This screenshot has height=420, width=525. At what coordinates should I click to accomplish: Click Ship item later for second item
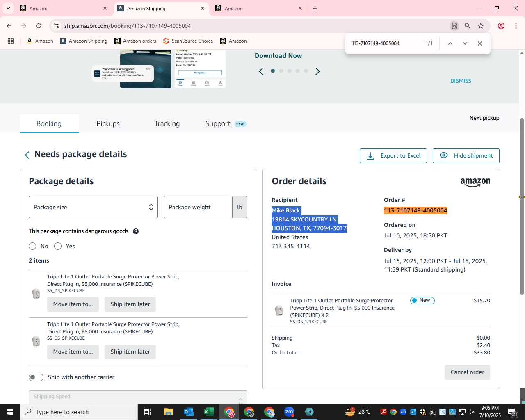tap(130, 352)
